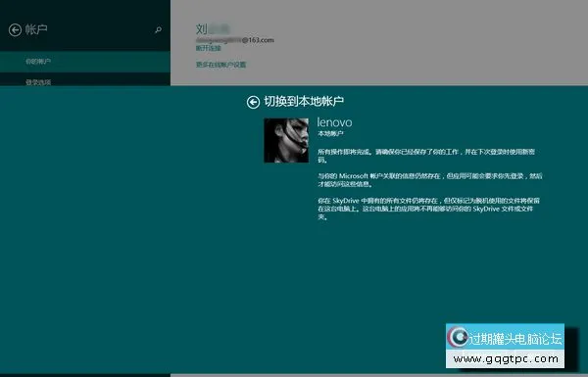Viewport: 588px width, 377px height.
Task: Click the paragraph mentioning SkyDrive files
Action: click(x=428, y=209)
